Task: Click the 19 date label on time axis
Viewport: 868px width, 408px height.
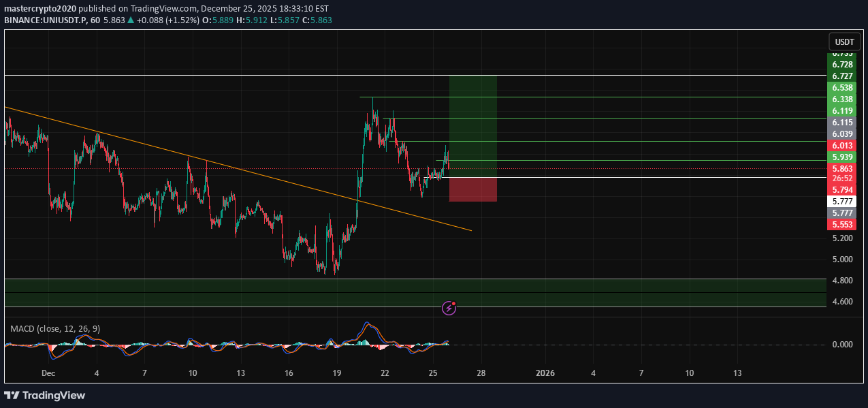Action: (336, 373)
